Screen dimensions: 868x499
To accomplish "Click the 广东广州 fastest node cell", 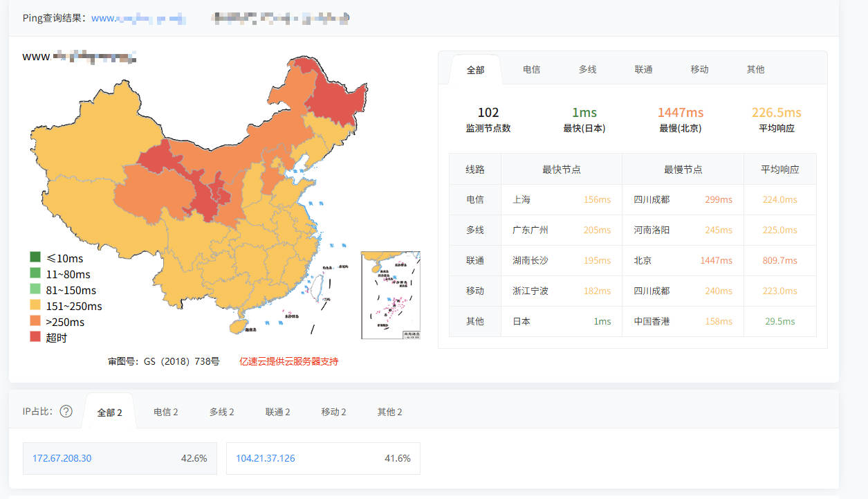I will pos(530,230).
